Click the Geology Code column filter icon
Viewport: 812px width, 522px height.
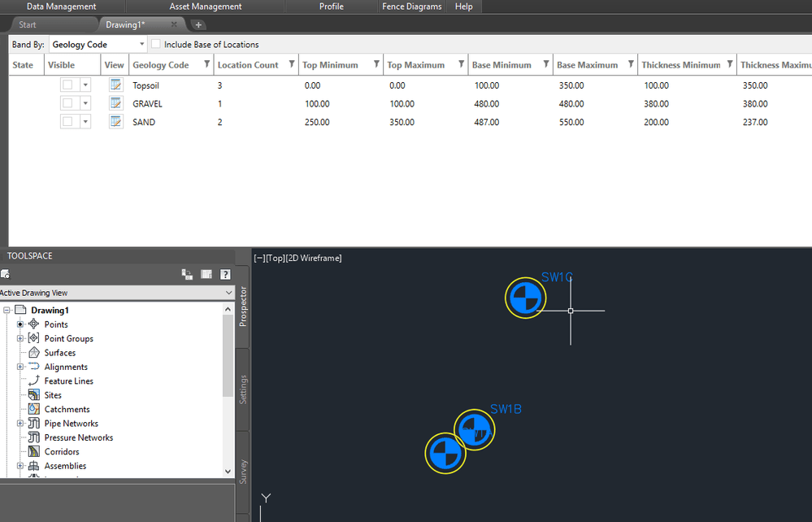(x=206, y=64)
